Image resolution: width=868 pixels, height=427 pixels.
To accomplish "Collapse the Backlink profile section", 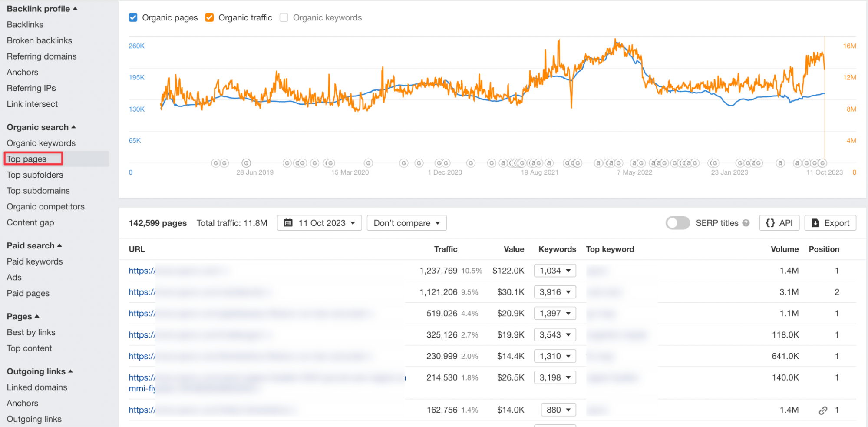I will click(42, 9).
